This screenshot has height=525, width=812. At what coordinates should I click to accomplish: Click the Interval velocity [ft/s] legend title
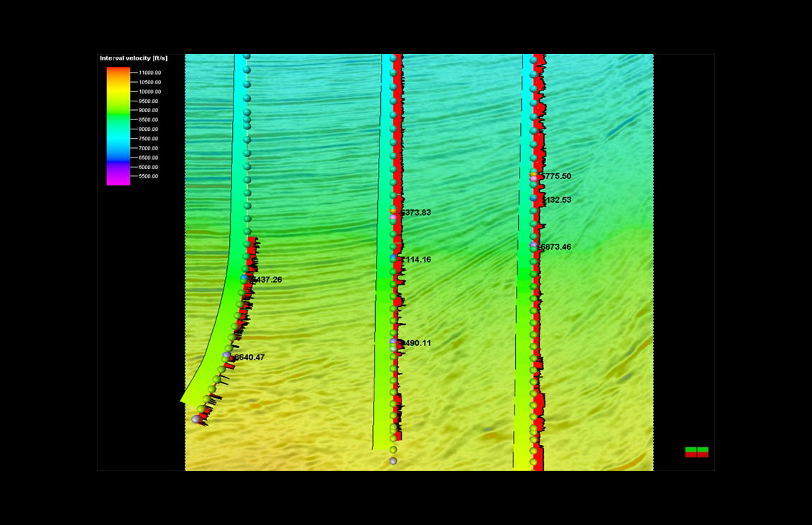(x=134, y=58)
